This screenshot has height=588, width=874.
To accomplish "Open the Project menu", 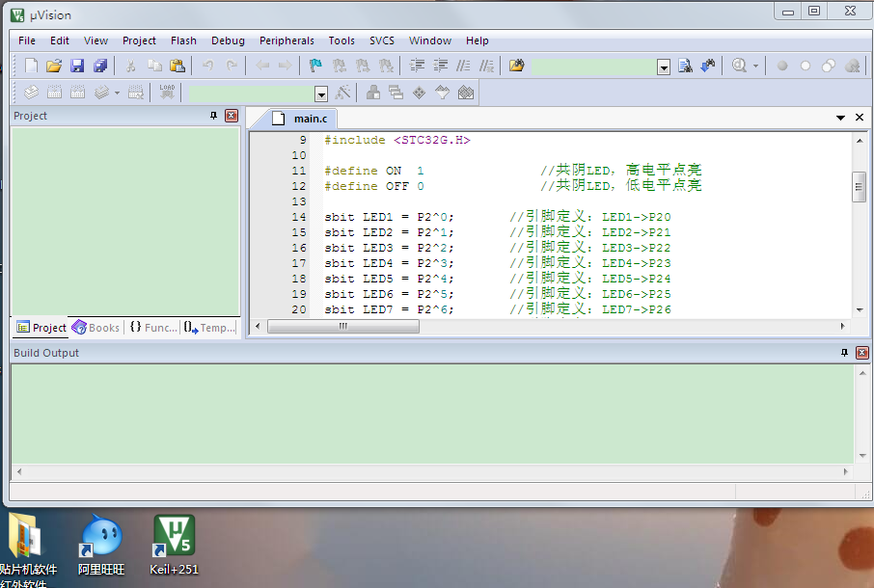I will coord(139,40).
